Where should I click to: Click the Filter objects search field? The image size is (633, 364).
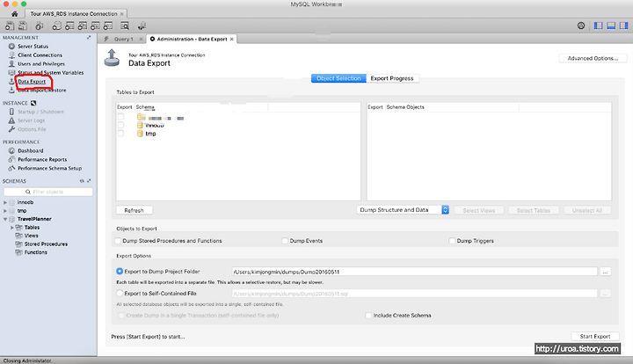coord(48,192)
